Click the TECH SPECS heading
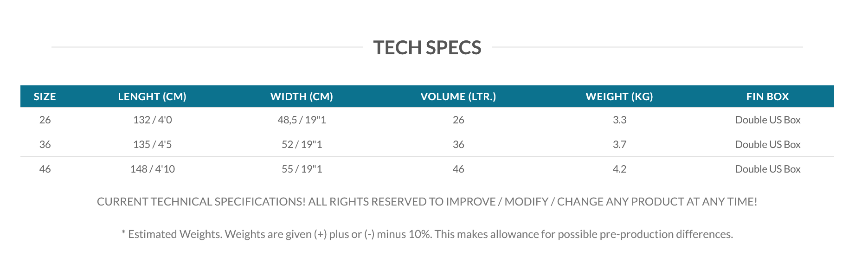 (427, 47)
